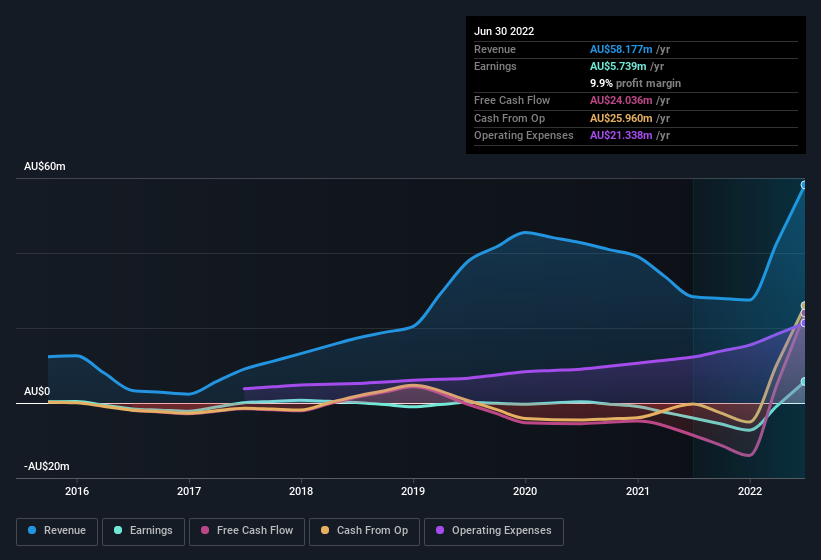Click the Earnings endpoint marker on the chart
The height and width of the screenshot is (560, 821).
[x=804, y=382]
